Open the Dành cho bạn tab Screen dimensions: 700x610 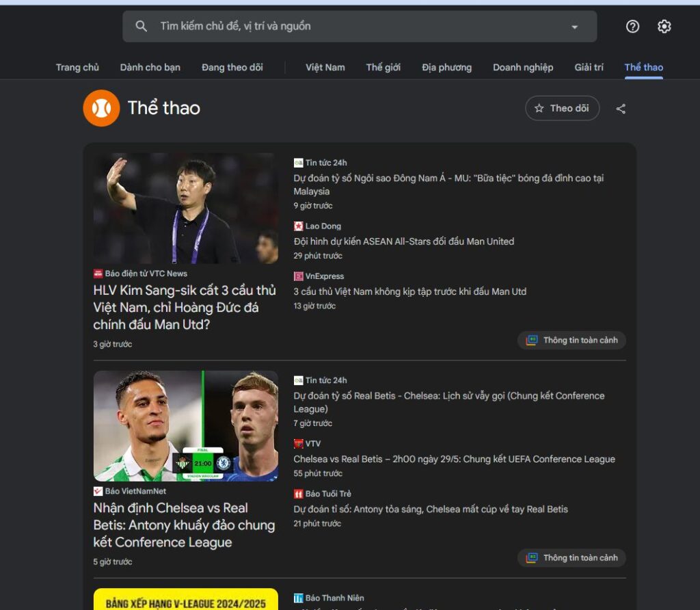tap(150, 68)
